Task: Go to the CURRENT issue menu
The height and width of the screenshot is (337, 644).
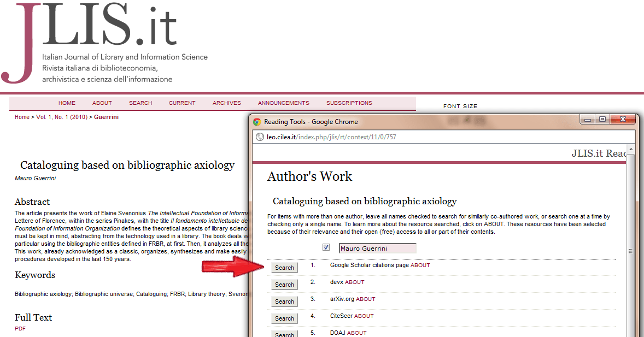Action: [x=182, y=103]
